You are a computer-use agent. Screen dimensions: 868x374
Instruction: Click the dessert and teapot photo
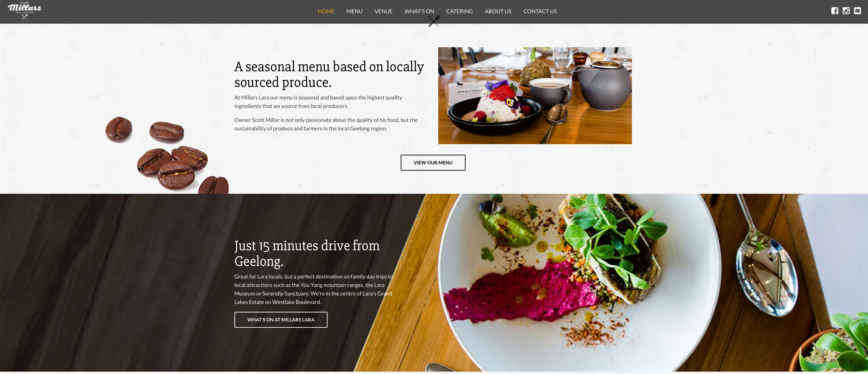click(535, 96)
